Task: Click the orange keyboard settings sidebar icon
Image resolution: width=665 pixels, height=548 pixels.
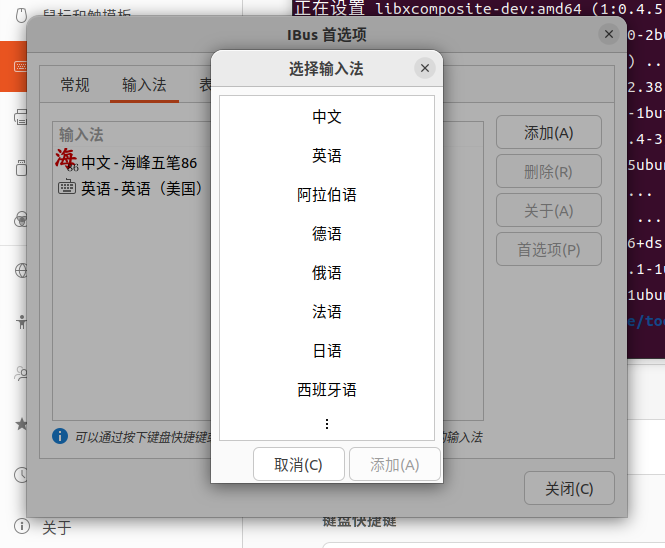Action: click(x=20, y=67)
